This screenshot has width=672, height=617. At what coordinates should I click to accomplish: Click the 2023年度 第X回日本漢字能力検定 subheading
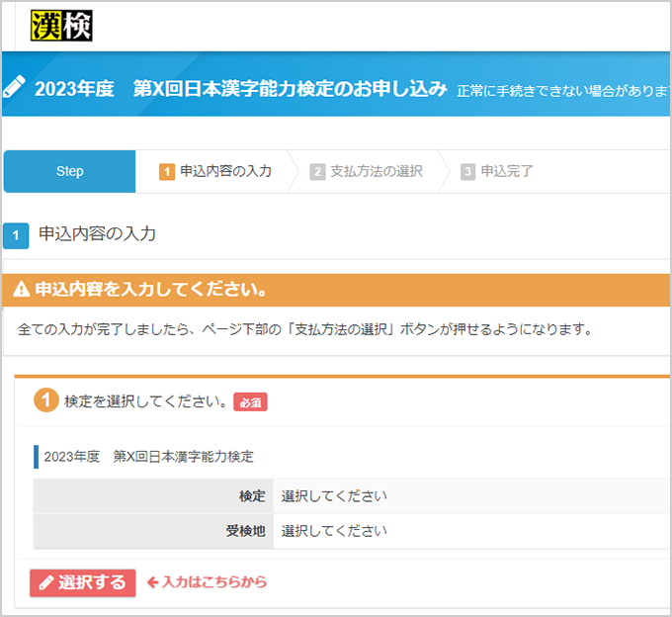click(x=148, y=457)
